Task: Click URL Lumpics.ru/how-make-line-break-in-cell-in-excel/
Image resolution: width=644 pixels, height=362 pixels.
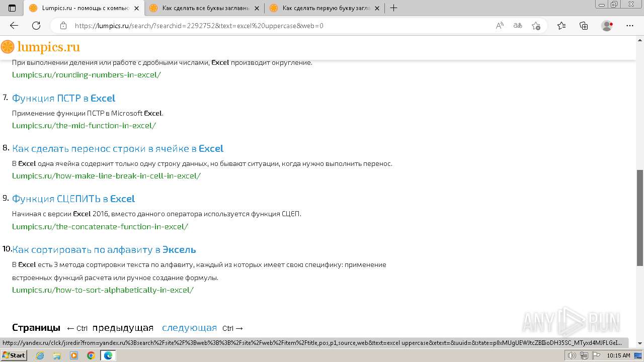Action: point(106,176)
